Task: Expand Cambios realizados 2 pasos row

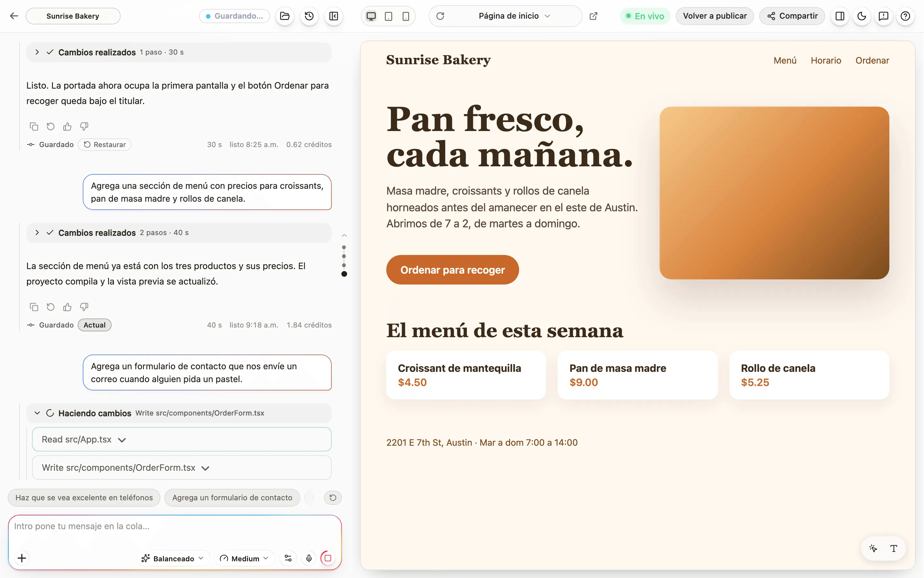Action: [179, 232]
